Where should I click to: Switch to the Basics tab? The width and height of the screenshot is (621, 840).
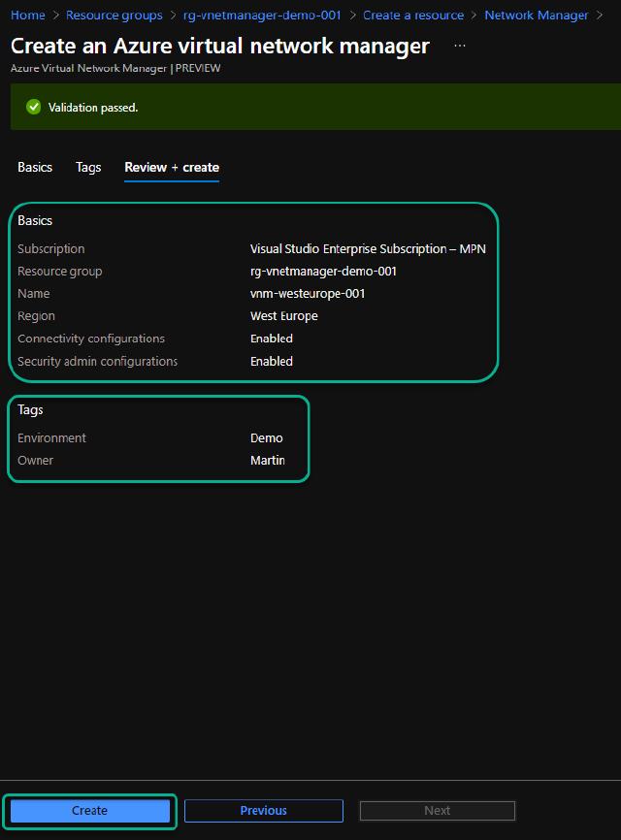[x=35, y=167]
